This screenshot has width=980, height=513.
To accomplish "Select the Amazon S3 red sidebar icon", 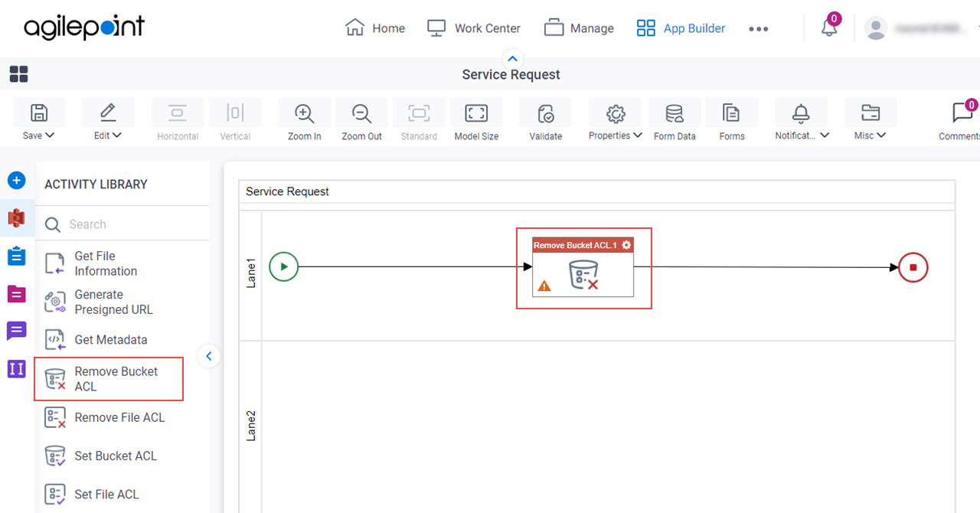I will point(16,218).
